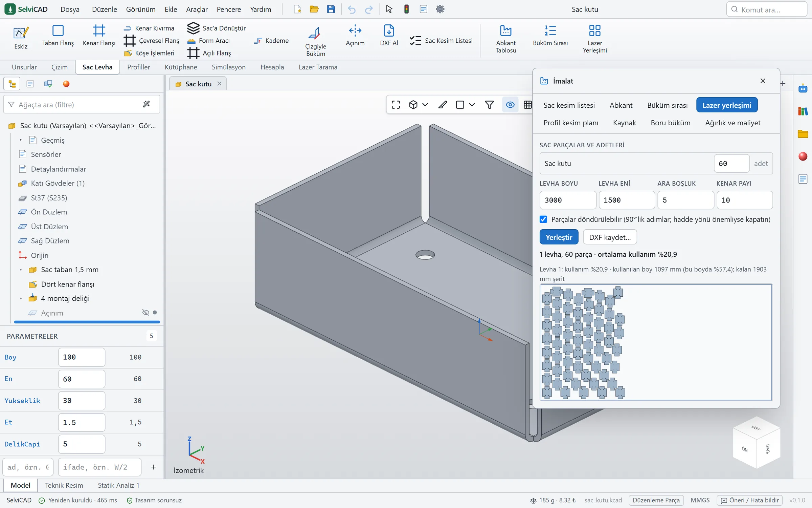Open Abkant Tablosu
The image size is (812, 508).
pyautogui.click(x=505, y=39)
